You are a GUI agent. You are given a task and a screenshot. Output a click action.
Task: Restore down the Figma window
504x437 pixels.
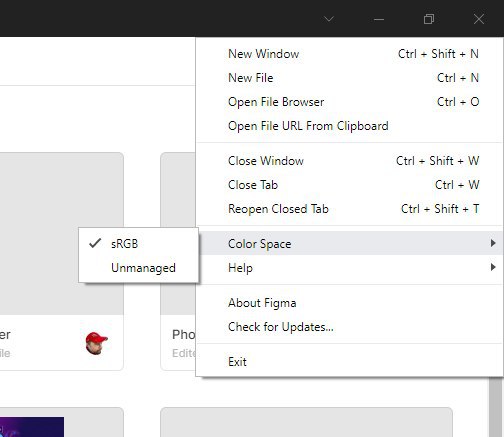pos(429,19)
